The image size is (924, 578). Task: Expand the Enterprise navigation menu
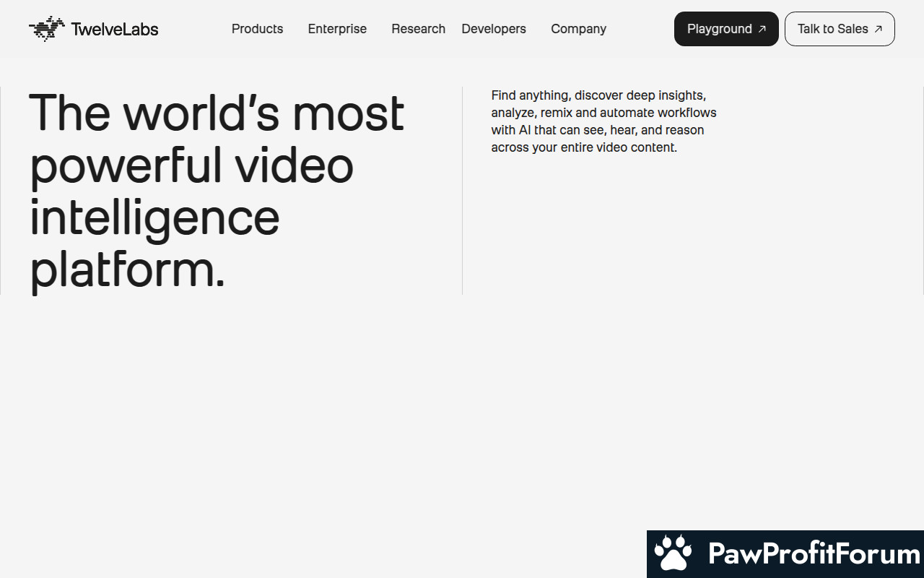[x=337, y=29]
